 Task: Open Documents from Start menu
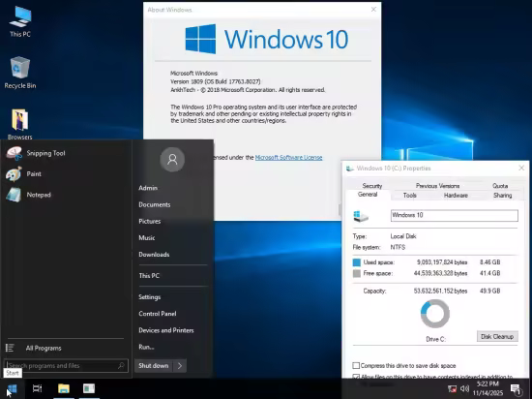pos(155,204)
